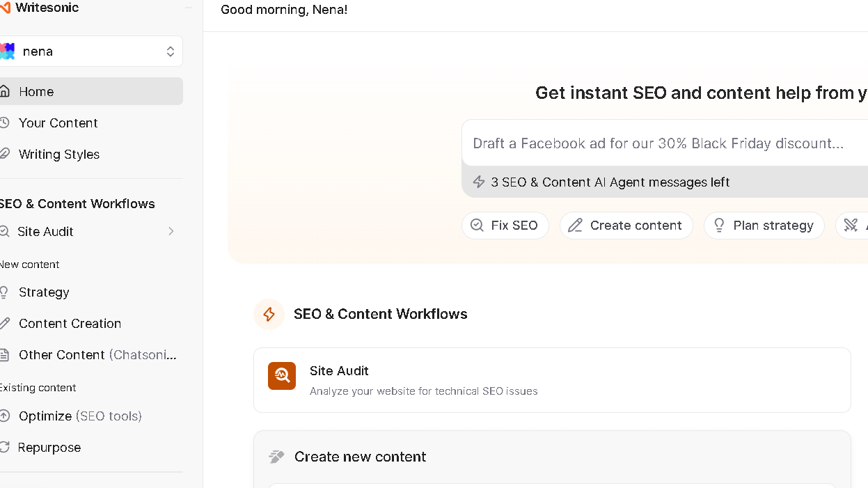The image size is (868, 488).
Task: Click 'Analyze your website for technical SEO issues'
Action: pyautogui.click(x=424, y=391)
